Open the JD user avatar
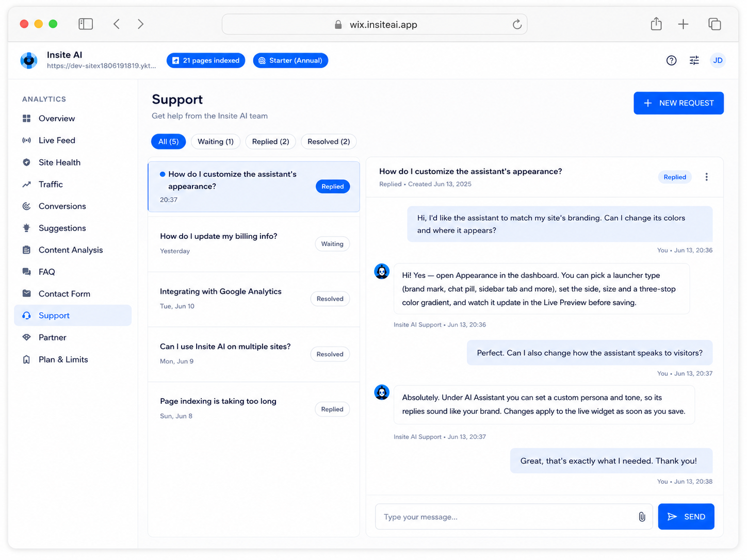Image resolution: width=747 pixels, height=560 pixels. (x=718, y=61)
